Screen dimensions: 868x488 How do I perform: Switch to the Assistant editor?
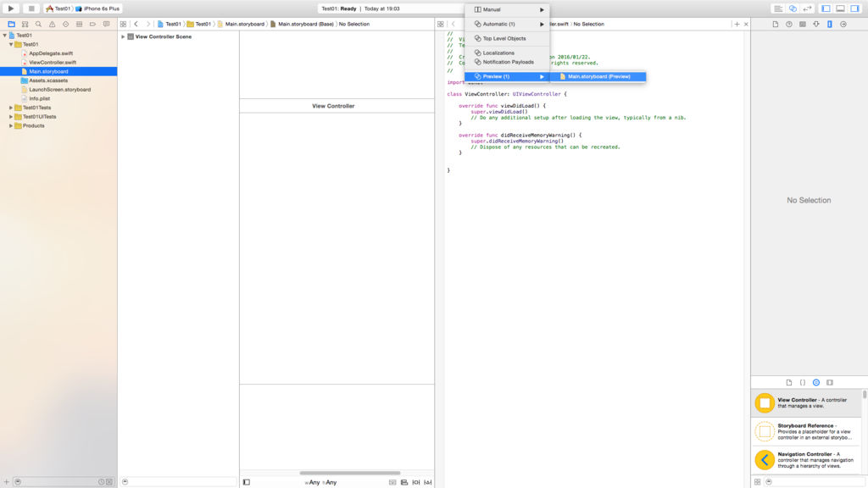[x=793, y=8]
